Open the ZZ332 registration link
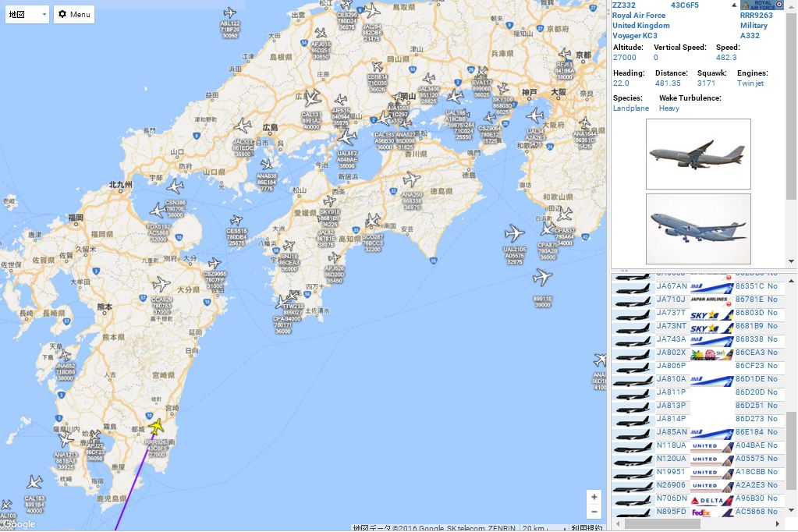The width and height of the screenshot is (798, 532). (624, 5)
